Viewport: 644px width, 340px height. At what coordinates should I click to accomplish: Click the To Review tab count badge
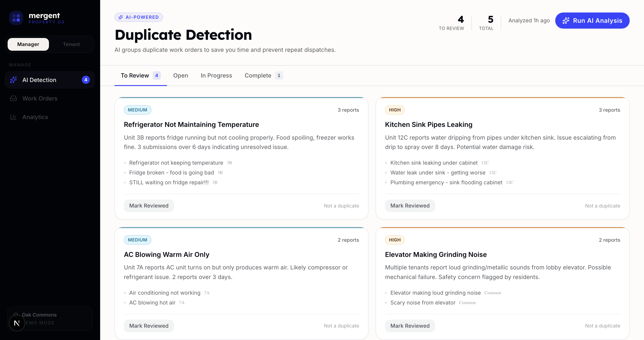[157, 76]
